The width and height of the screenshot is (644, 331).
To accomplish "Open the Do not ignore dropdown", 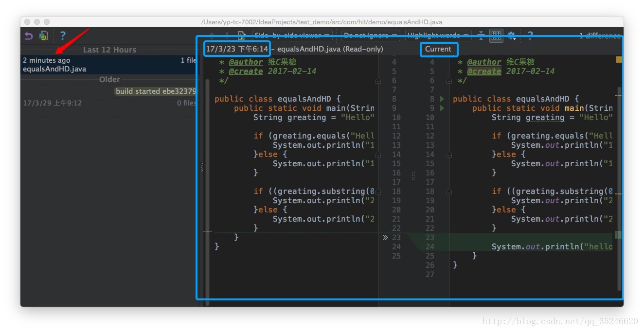I will (x=370, y=35).
